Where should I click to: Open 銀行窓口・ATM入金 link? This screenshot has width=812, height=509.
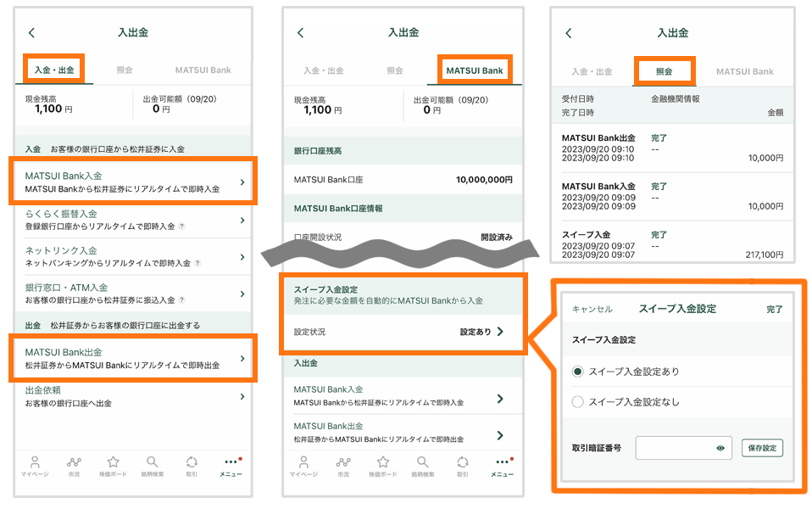66,287
